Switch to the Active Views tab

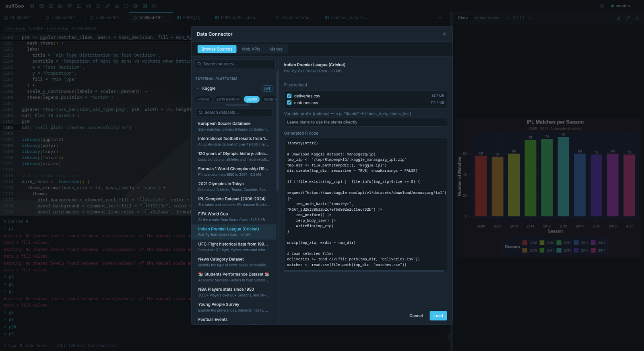[487, 18]
